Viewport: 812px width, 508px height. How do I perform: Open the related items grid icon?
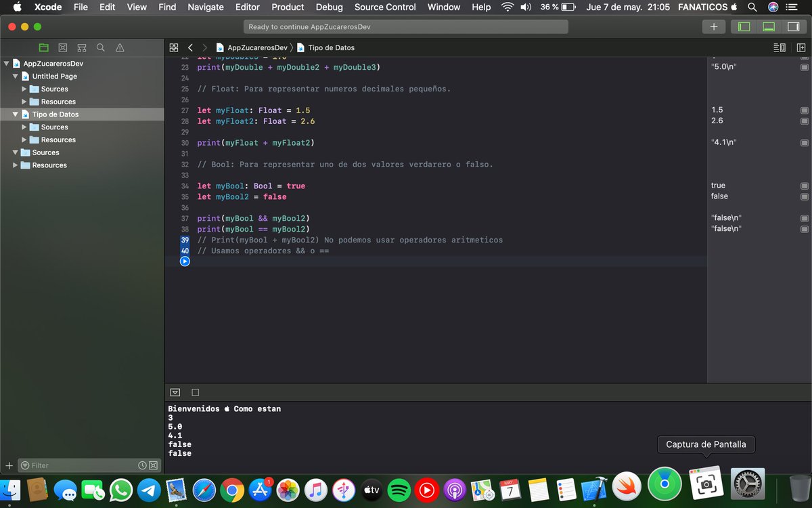174,47
